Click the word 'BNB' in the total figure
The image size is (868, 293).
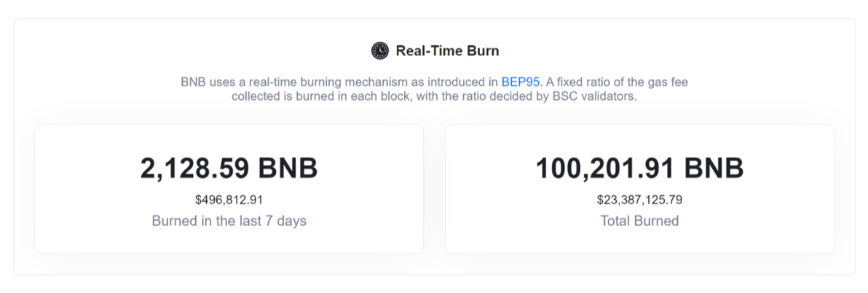pos(714,168)
